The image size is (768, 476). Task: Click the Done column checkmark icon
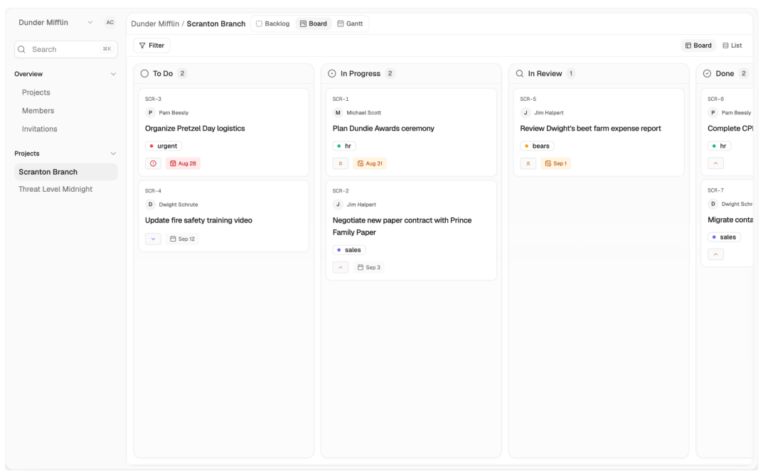[707, 73]
